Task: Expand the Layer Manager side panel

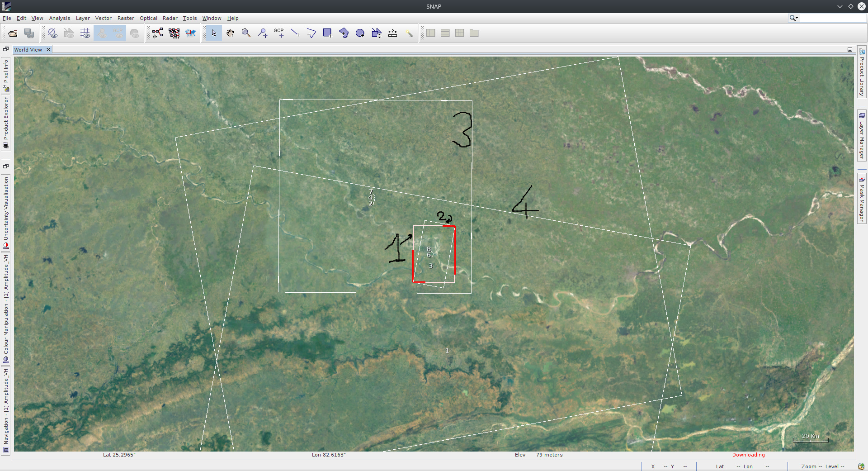Action: [x=862, y=135]
